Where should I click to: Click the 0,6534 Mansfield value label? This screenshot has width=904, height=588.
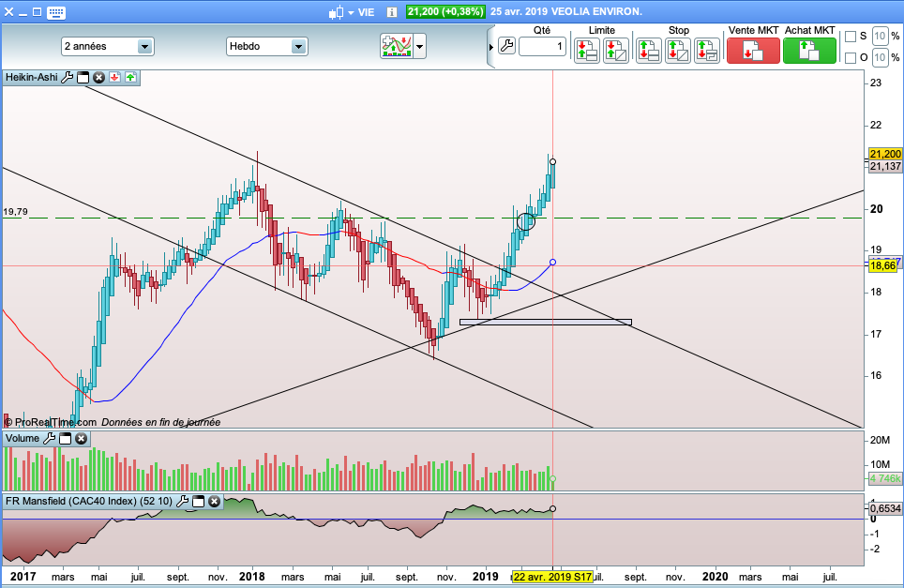pyautogui.click(x=885, y=508)
